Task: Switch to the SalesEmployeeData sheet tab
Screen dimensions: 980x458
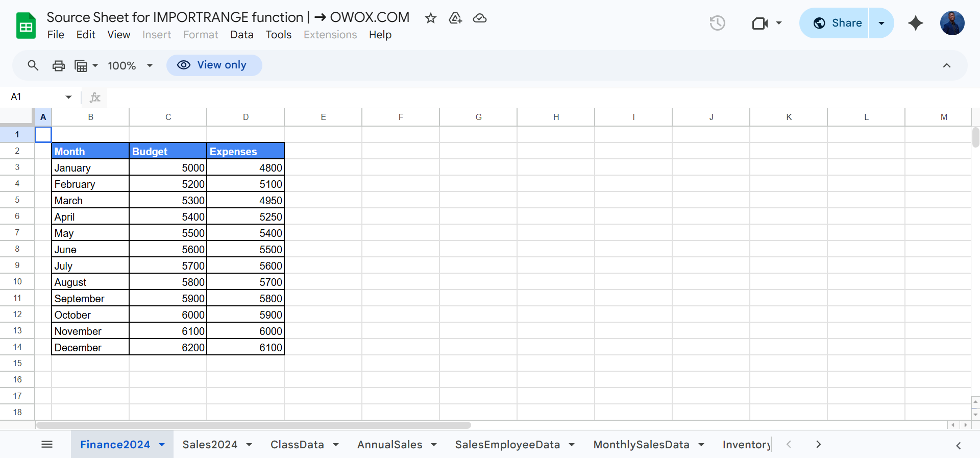Action: (x=508, y=445)
